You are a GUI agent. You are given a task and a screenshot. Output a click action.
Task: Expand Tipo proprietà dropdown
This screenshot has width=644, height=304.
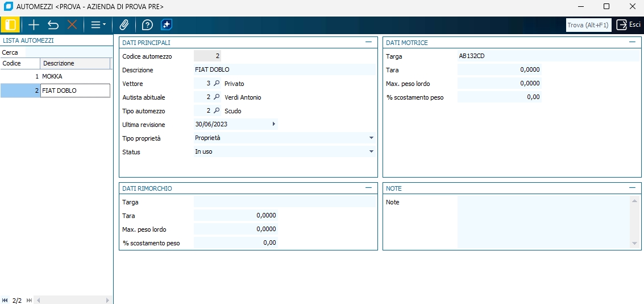click(371, 138)
